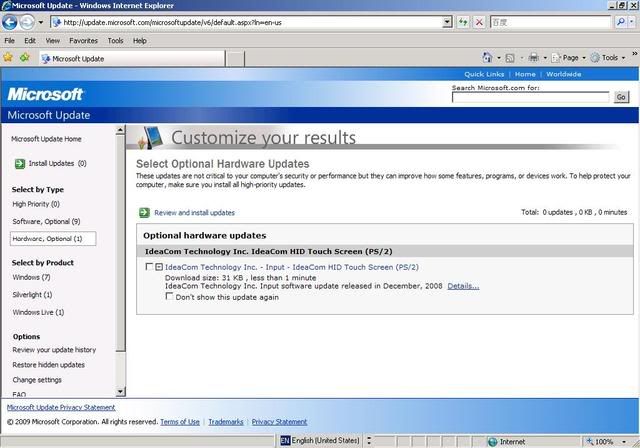Open Review your update history

(x=54, y=350)
